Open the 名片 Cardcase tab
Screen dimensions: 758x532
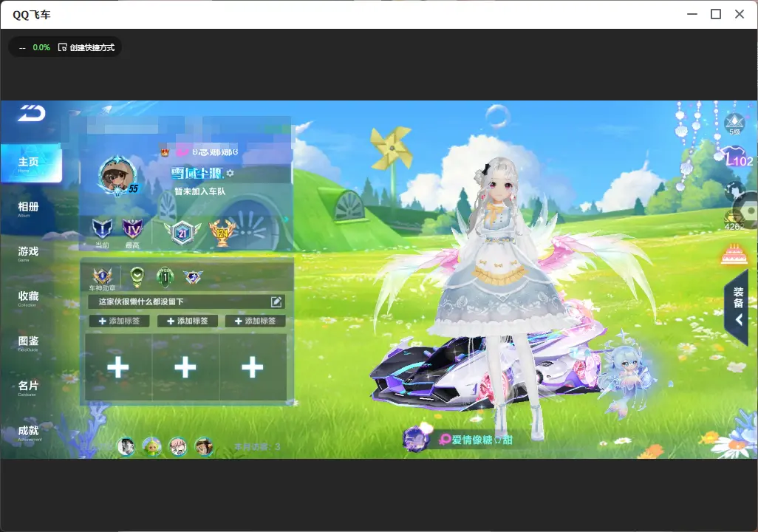[x=28, y=388]
